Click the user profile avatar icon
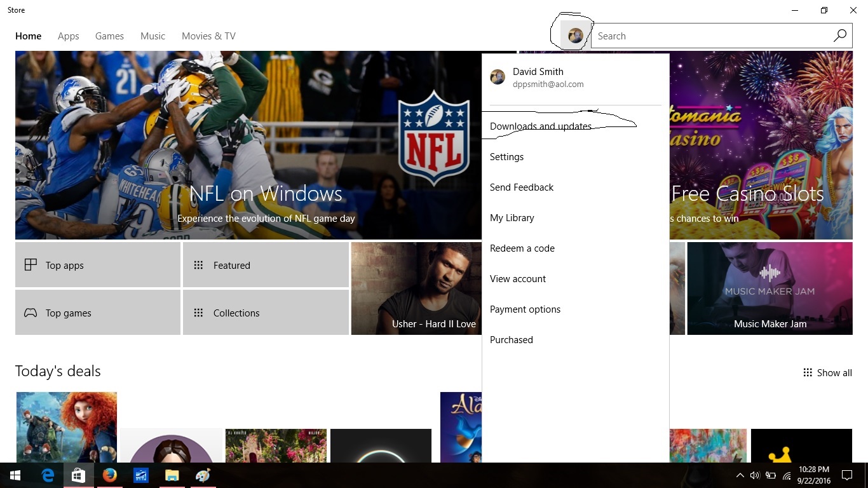 (576, 36)
